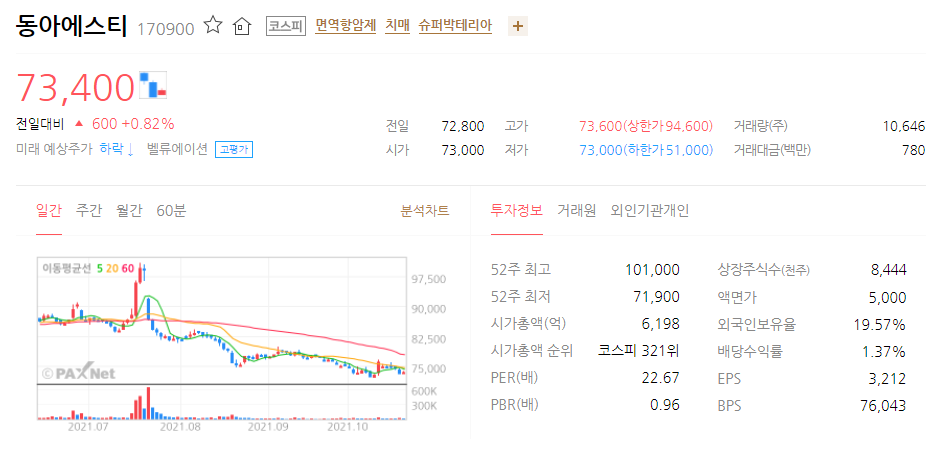This screenshot has height=454, width=935.
Task: Click the 고평가 valuation badge
Action: click(x=234, y=150)
